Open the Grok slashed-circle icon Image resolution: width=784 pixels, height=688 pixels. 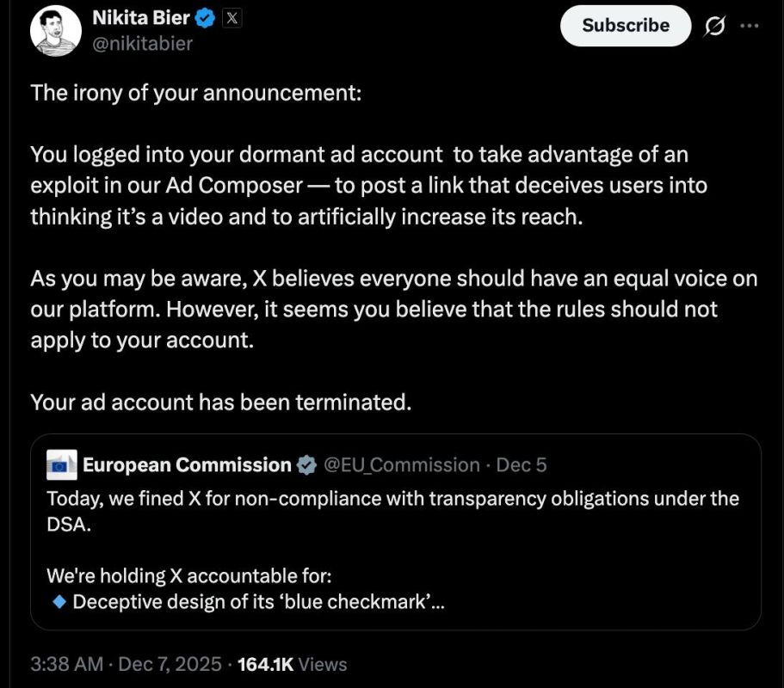[714, 28]
